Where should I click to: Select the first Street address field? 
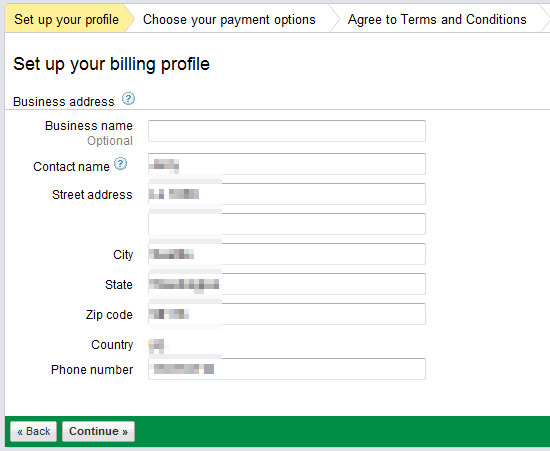point(287,194)
